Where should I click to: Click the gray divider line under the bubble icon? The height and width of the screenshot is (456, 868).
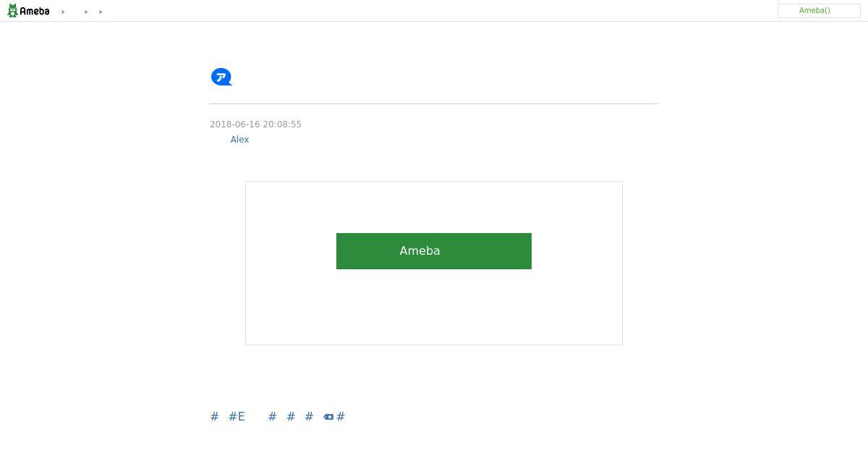(x=434, y=104)
